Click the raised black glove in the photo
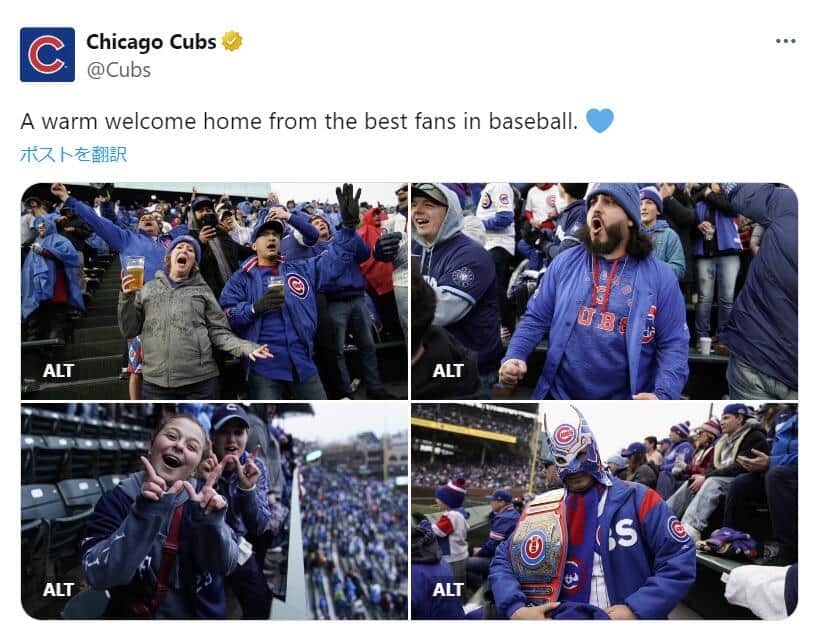Viewport: 815px width, 635px height. coord(348,205)
